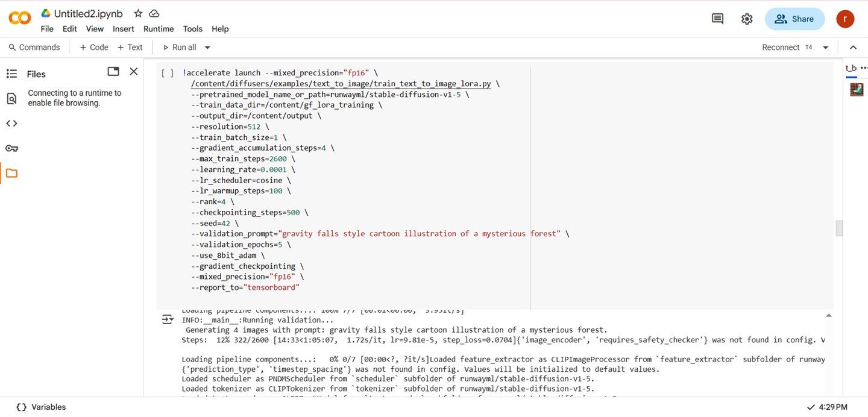Click the Share button
The height and width of the screenshot is (417, 868).
tap(794, 19)
